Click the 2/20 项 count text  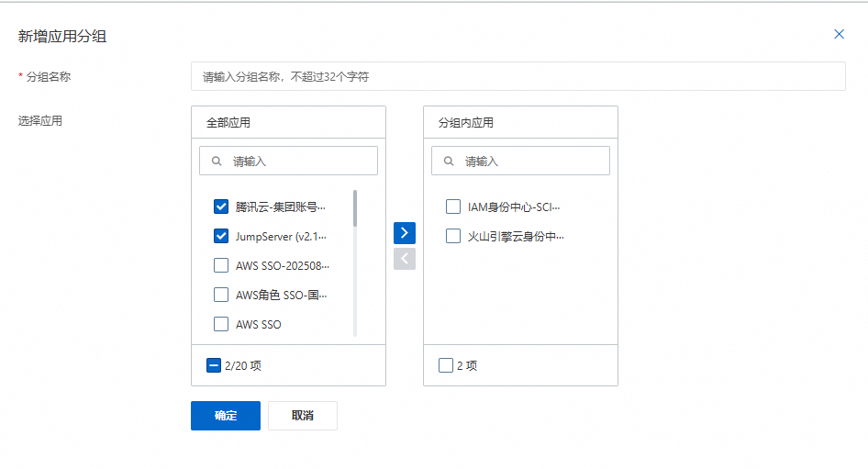(x=243, y=365)
